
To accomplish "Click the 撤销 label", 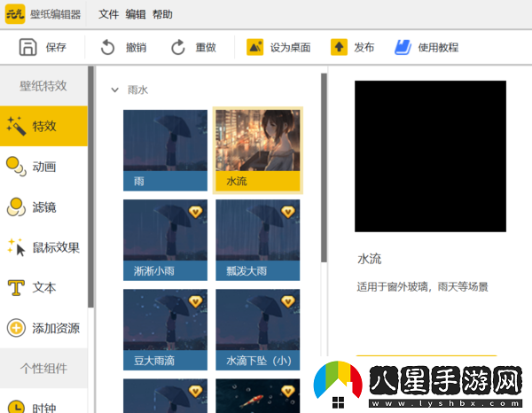I will [136, 47].
